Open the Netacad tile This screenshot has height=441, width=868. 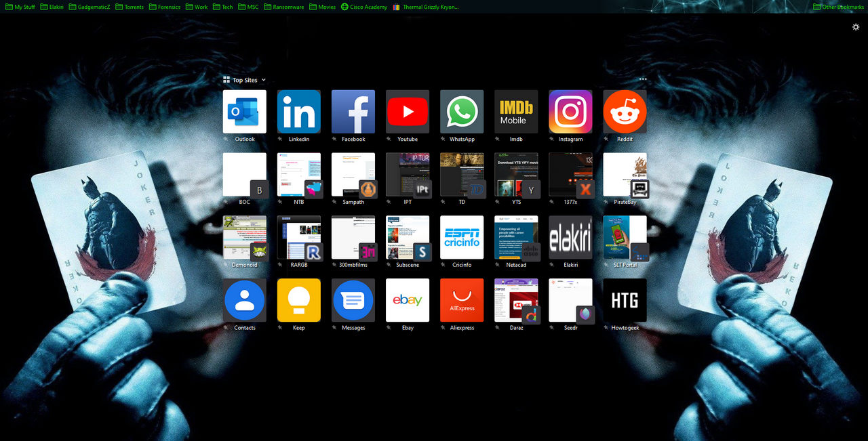(x=515, y=238)
